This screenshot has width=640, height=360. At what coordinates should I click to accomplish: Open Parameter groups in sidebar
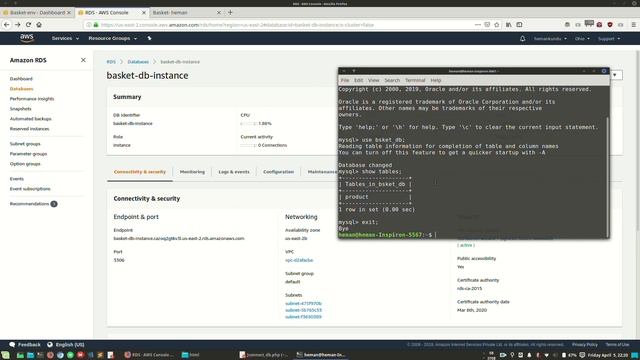tap(29, 154)
